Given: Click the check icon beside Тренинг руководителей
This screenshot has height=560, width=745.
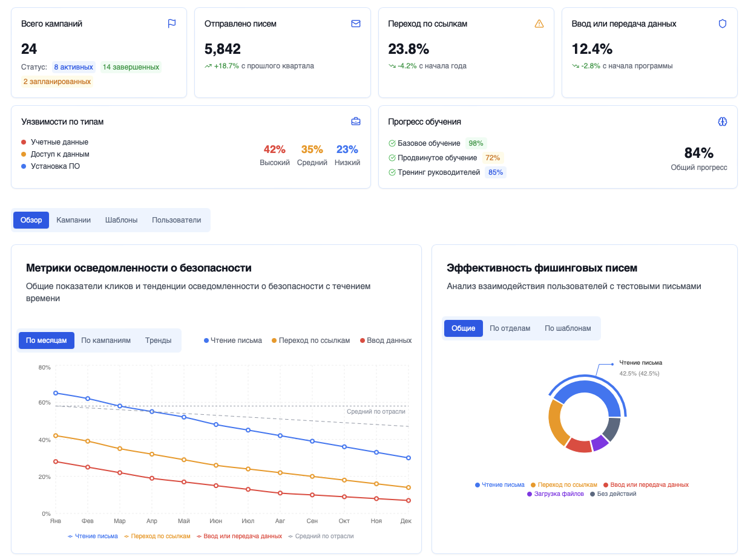Looking at the screenshot, I should [392, 172].
